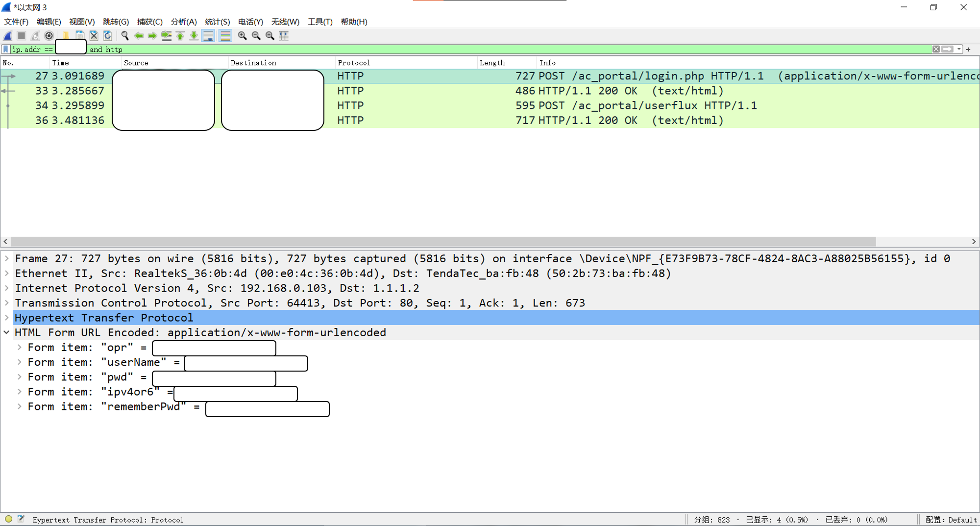This screenshot has width=980, height=526.
Task: Go forward to the next packet
Action: click(153, 36)
